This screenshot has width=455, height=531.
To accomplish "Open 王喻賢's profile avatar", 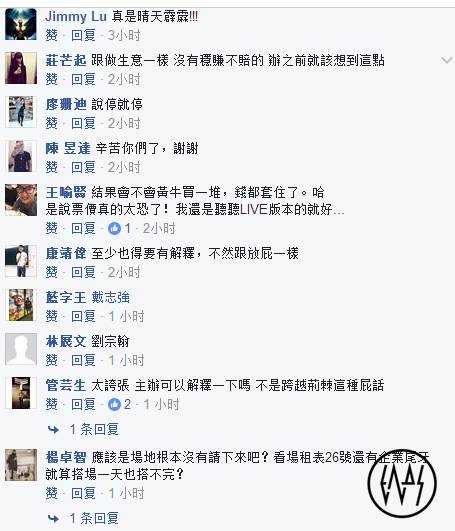I will click(21, 200).
